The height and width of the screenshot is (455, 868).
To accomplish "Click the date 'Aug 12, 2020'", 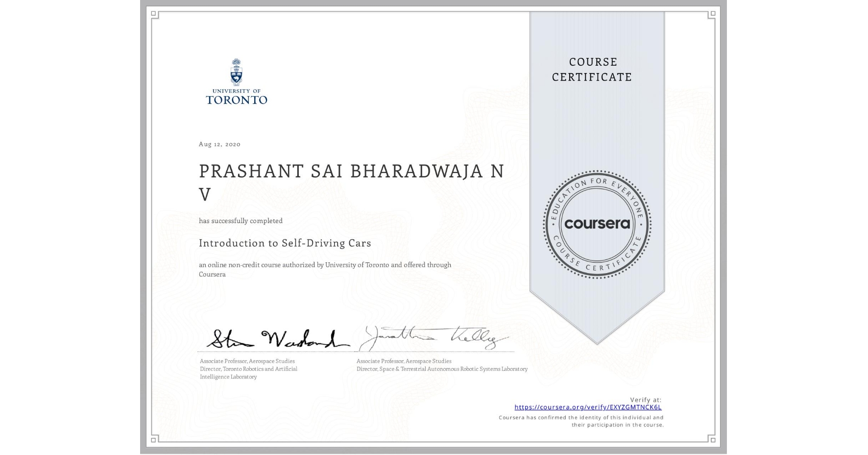I will (x=219, y=144).
